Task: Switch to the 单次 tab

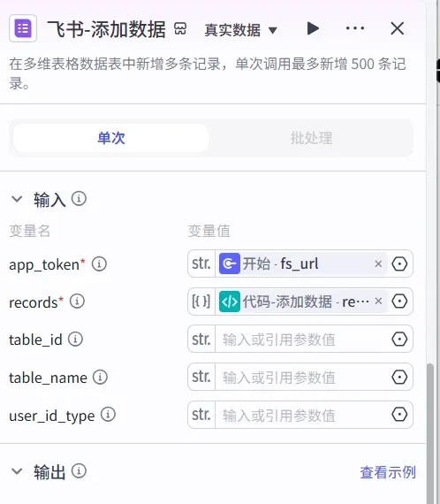Action: 111,138
